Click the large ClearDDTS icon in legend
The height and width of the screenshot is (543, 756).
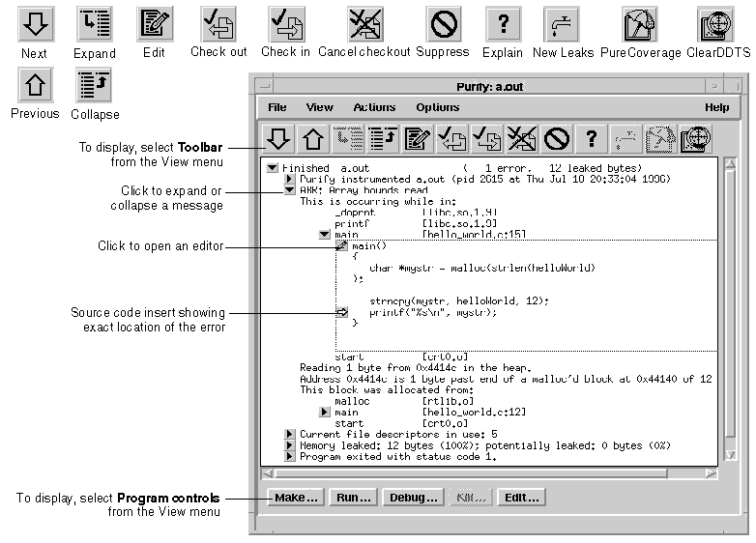pos(716,24)
